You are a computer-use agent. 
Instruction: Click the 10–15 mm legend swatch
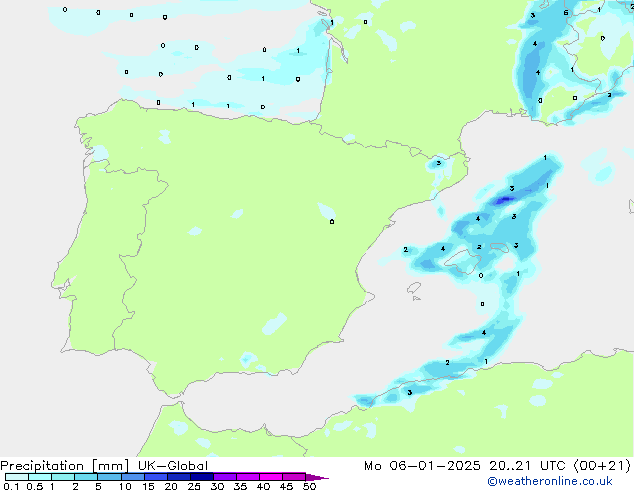tap(132, 477)
